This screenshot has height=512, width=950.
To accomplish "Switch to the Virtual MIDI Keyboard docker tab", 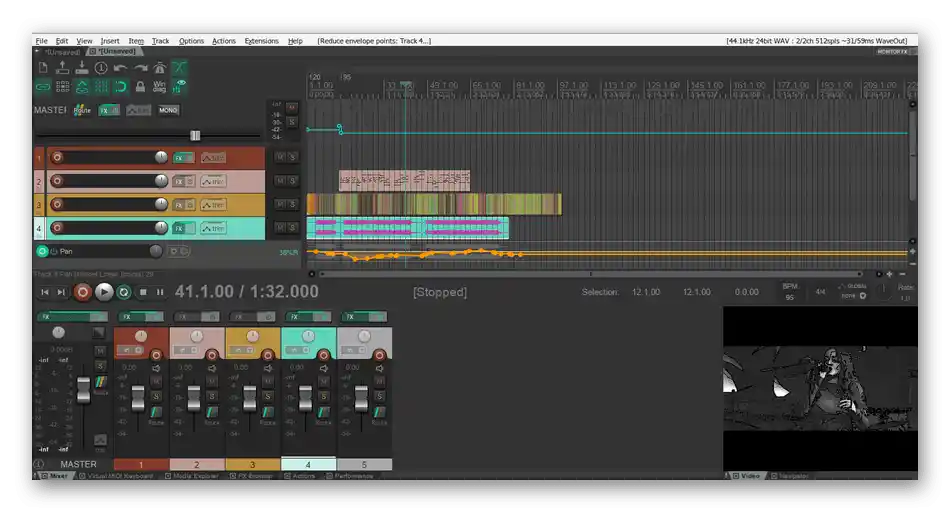I will [x=116, y=476].
